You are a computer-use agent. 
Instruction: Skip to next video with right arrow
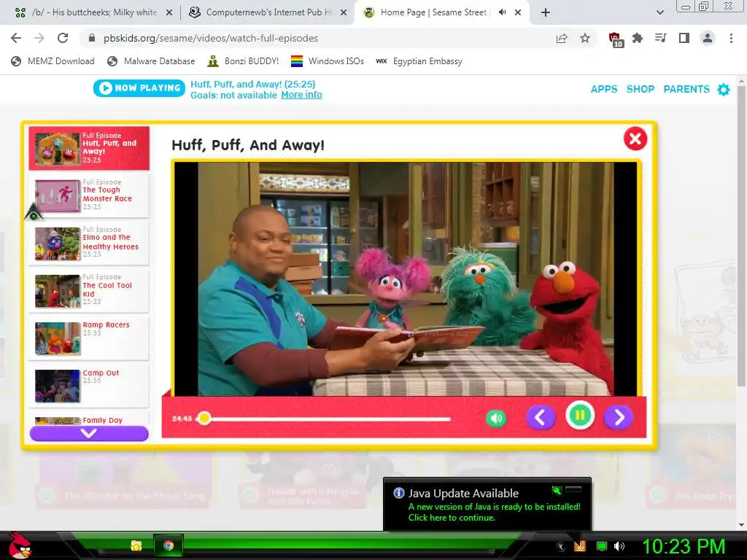tap(619, 418)
